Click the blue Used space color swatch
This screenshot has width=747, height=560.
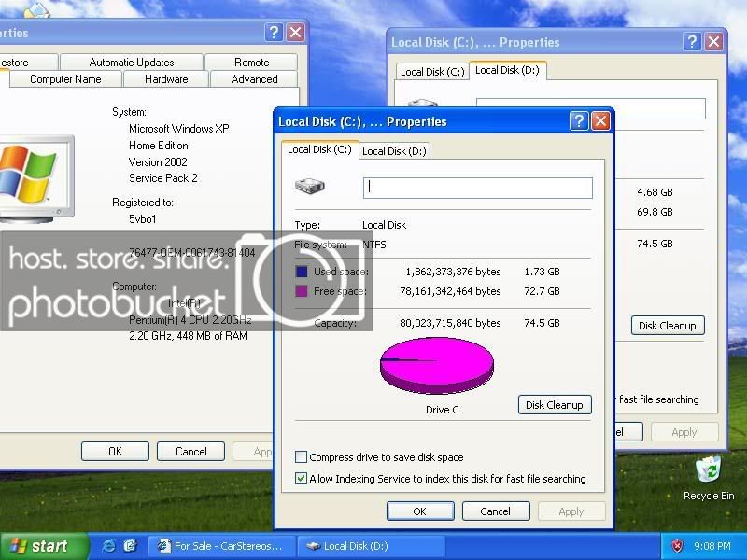point(301,272)
